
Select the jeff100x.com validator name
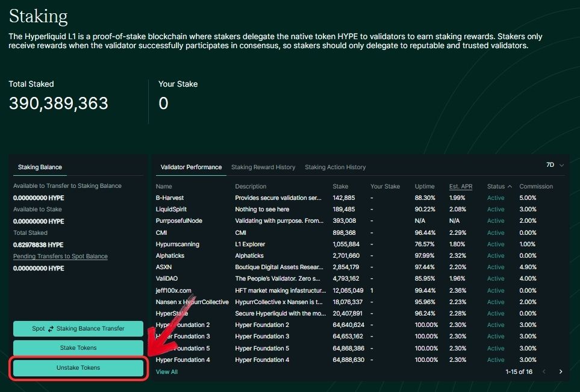click(x=173, y=290)
